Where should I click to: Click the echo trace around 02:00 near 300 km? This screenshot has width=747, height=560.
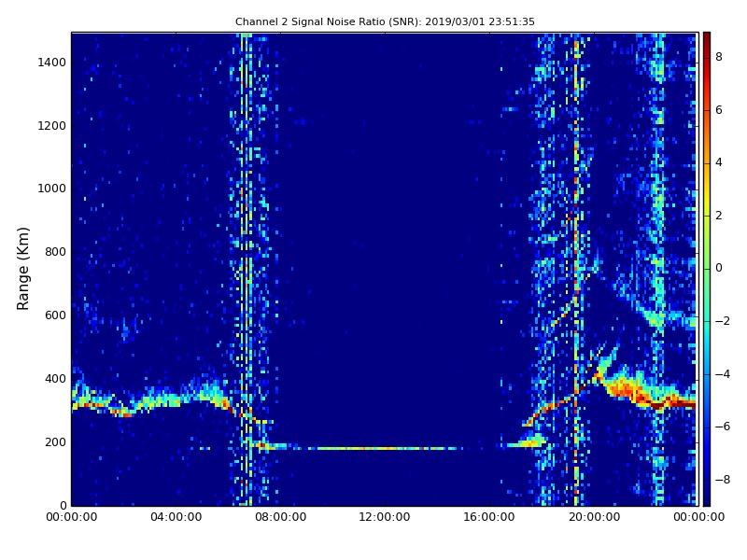tap(125, 412)
